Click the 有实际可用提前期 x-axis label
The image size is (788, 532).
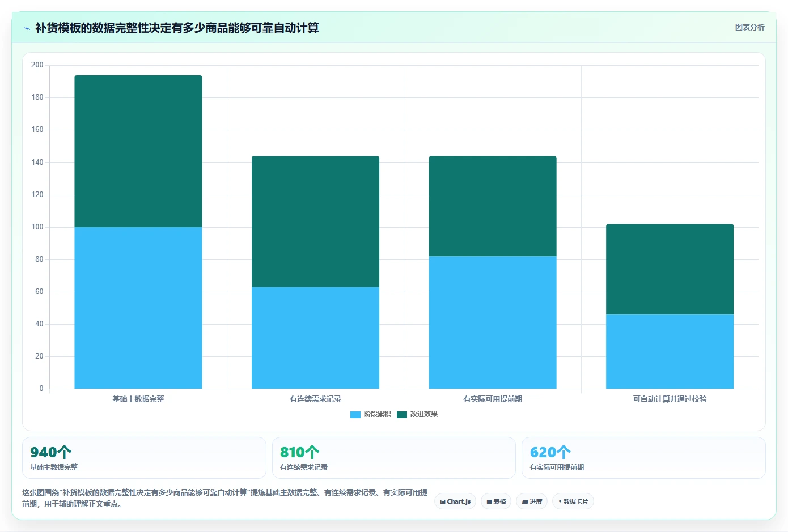(493, 399)
